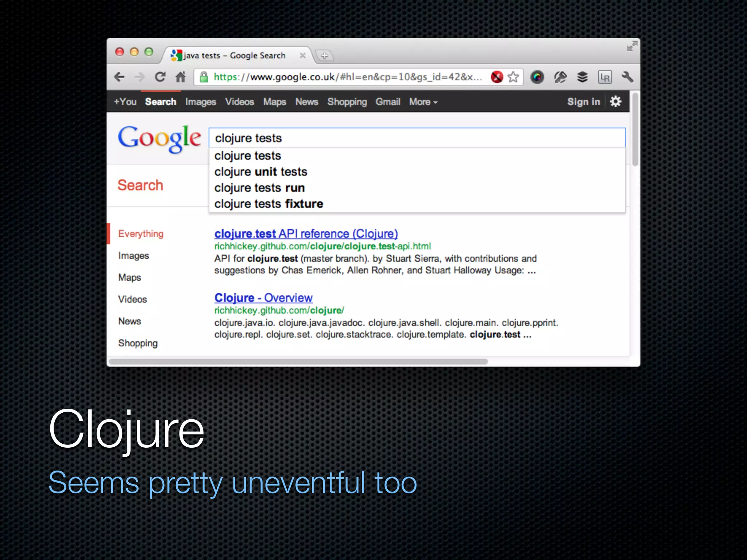The image size is (747, 560).
Task: Open the home page icon
Action: pyautogui.click(x=181, y=77)
